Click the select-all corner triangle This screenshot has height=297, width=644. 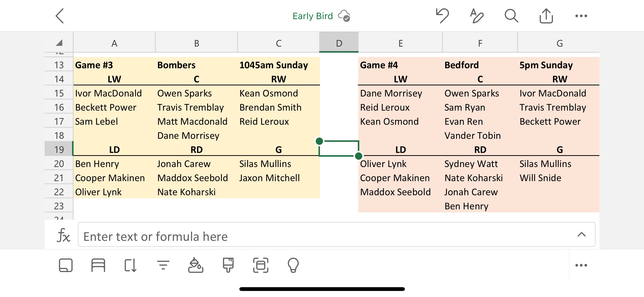[59, 43]
